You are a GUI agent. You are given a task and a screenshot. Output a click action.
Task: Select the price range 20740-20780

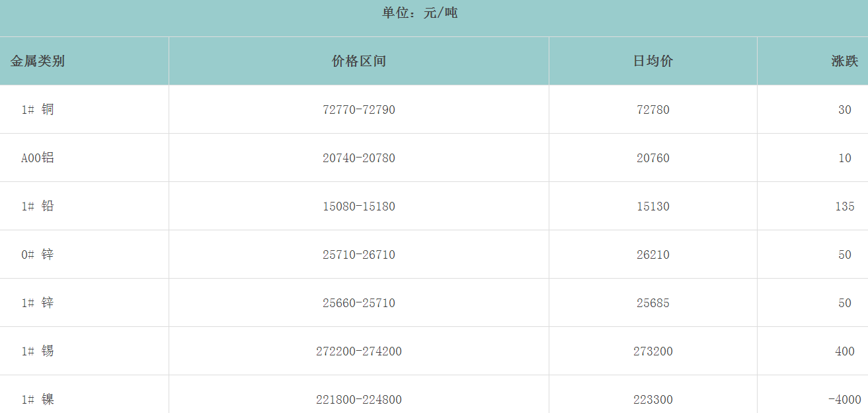click(358, 158)
